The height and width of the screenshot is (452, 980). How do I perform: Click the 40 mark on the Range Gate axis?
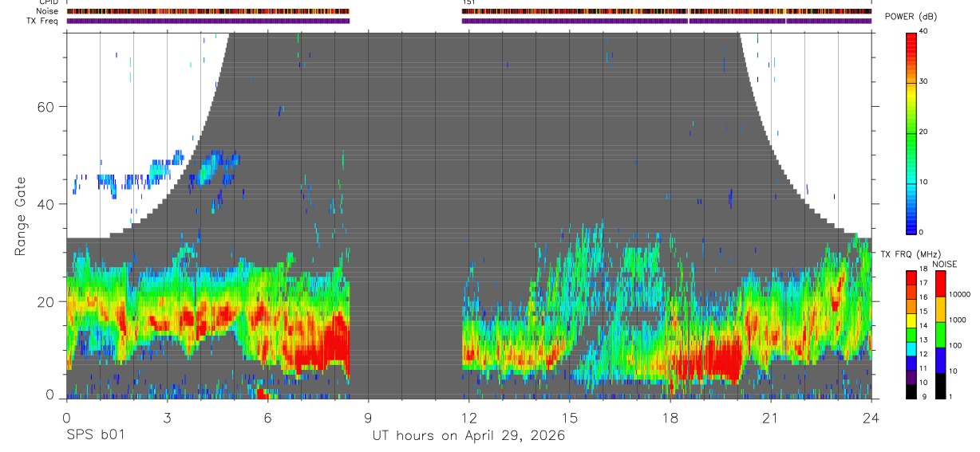click(46, 204)
